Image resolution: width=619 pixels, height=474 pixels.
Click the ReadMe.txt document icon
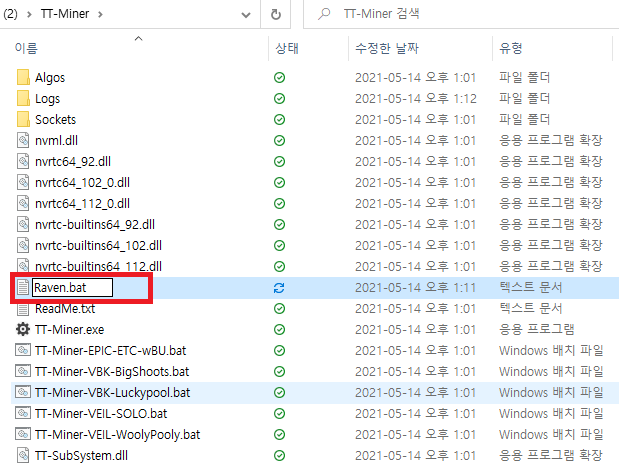point(23,308)
